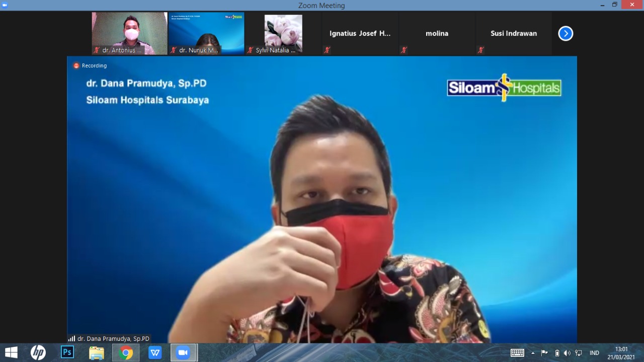This screenshot has width=644, height=362.
Task: Show next participants with the blue arrow
Action: (566, 34)
